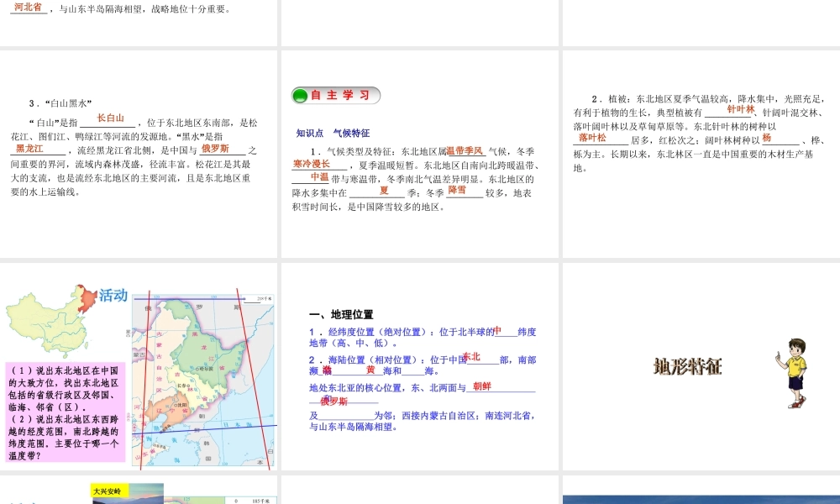Select the 白山黑水 slide thumbnail
Viewport: 840px width, 504px height.
[x=139, y=155]
